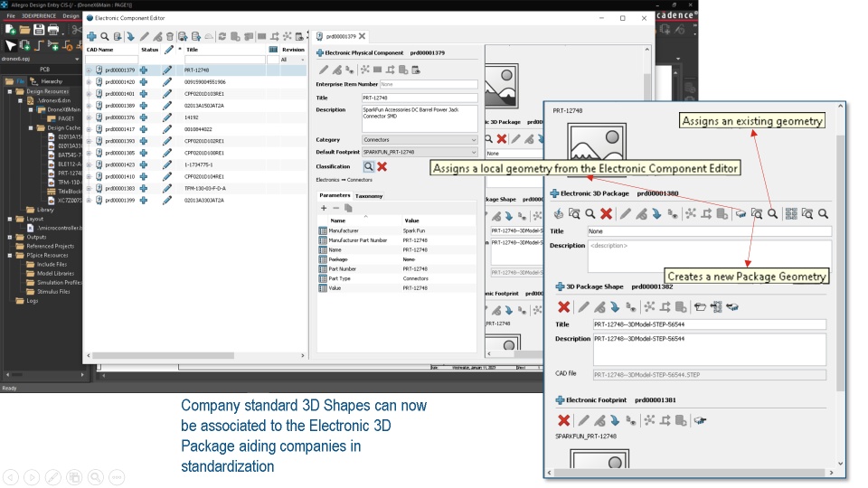Expand the prd00001379 row

89,70
